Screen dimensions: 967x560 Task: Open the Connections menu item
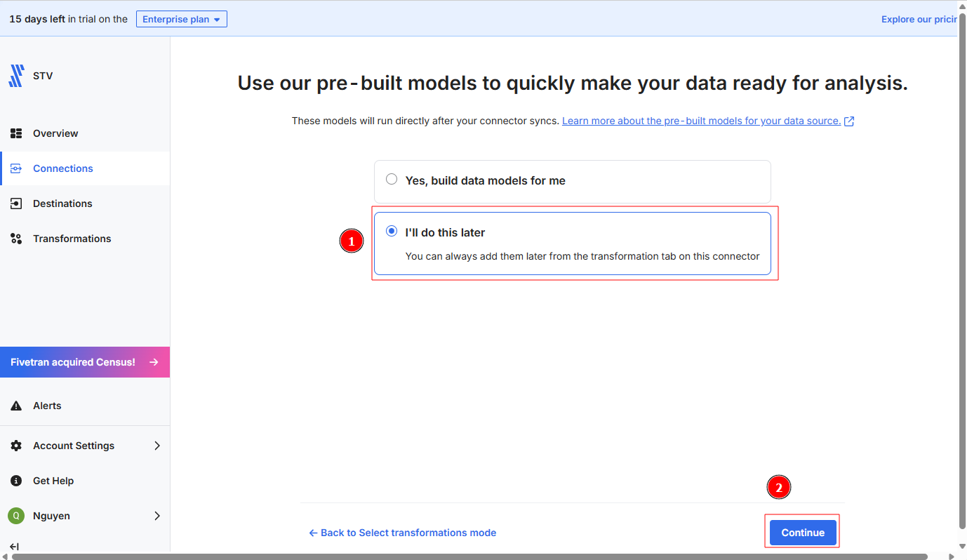coord(63,168)
